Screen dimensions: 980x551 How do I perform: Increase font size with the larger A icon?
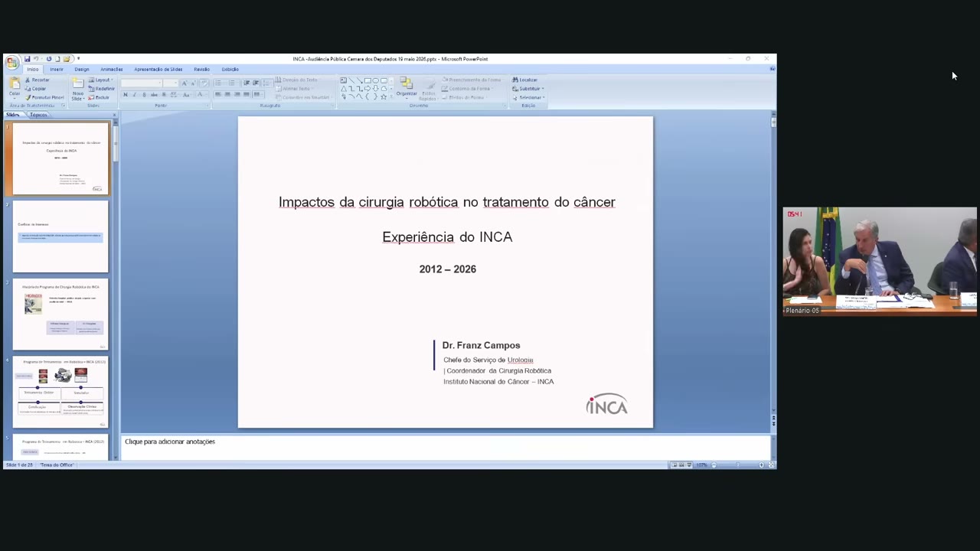tap(184, 83)
